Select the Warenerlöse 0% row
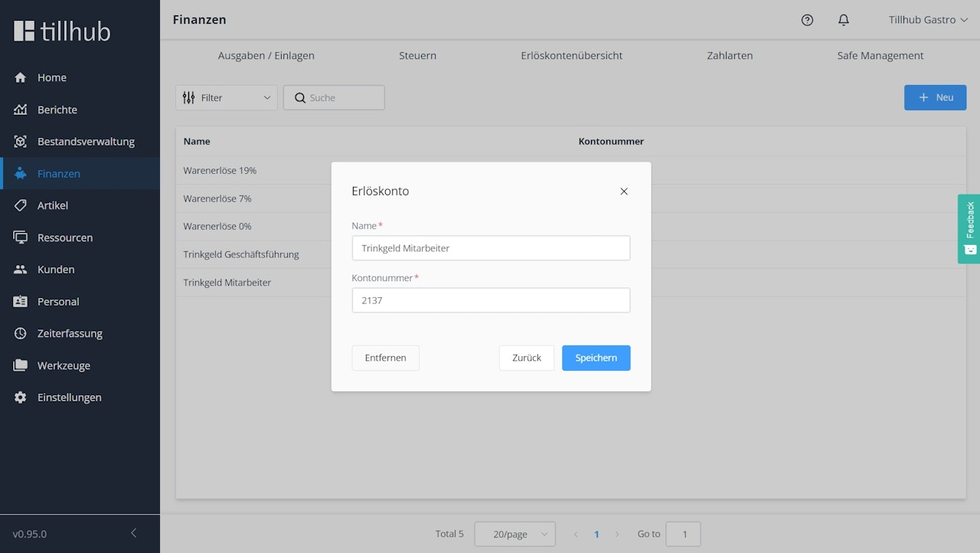Viewport: 980px width, 553px height. [571, 227]
